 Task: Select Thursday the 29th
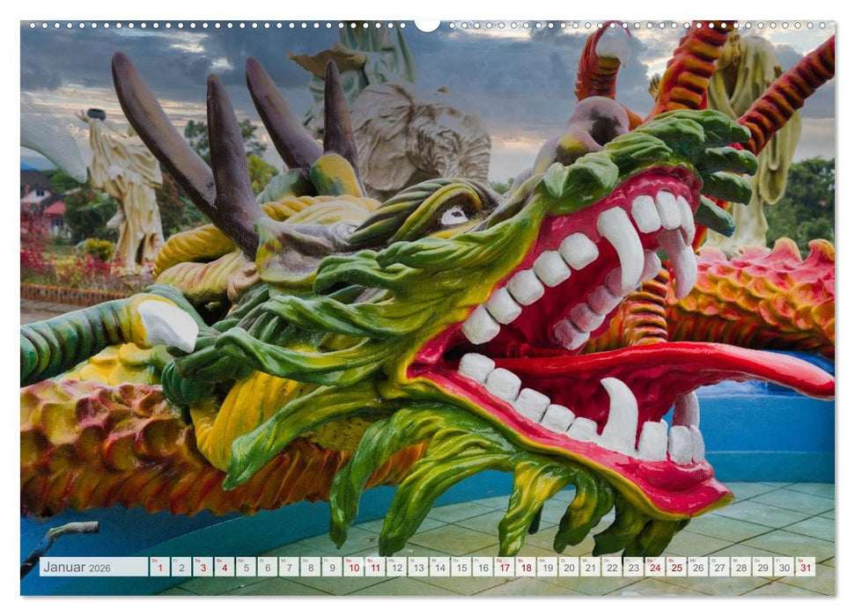pyautogui.click(x=763, y=568)
